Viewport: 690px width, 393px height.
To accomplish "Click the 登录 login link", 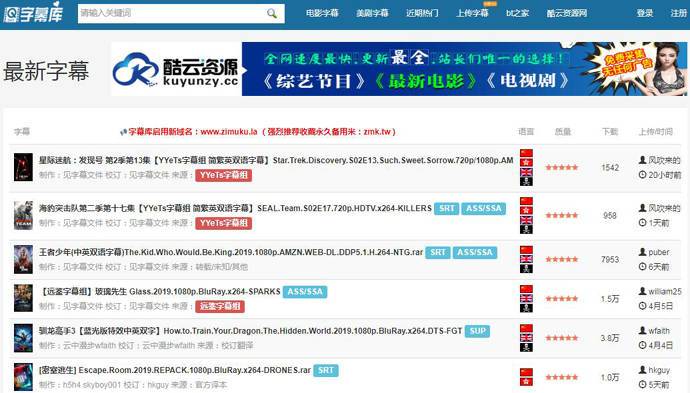I will (x=645, y=13).
